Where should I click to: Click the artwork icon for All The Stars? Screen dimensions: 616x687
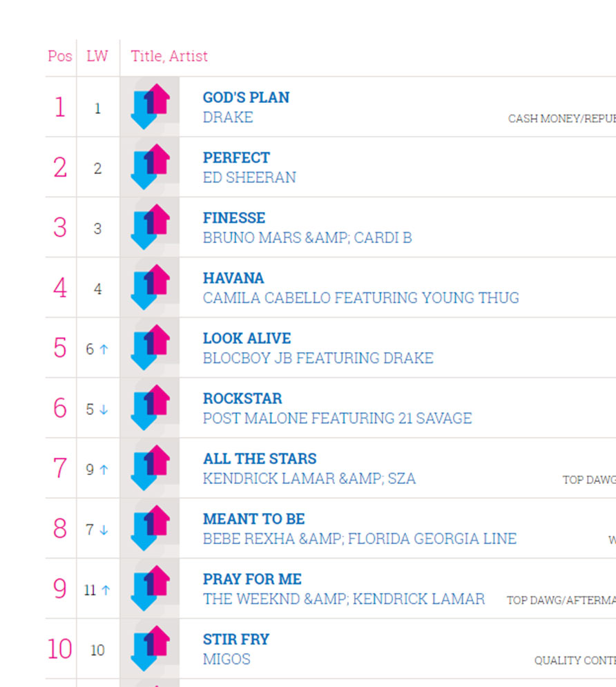click(x=149, y=468)
